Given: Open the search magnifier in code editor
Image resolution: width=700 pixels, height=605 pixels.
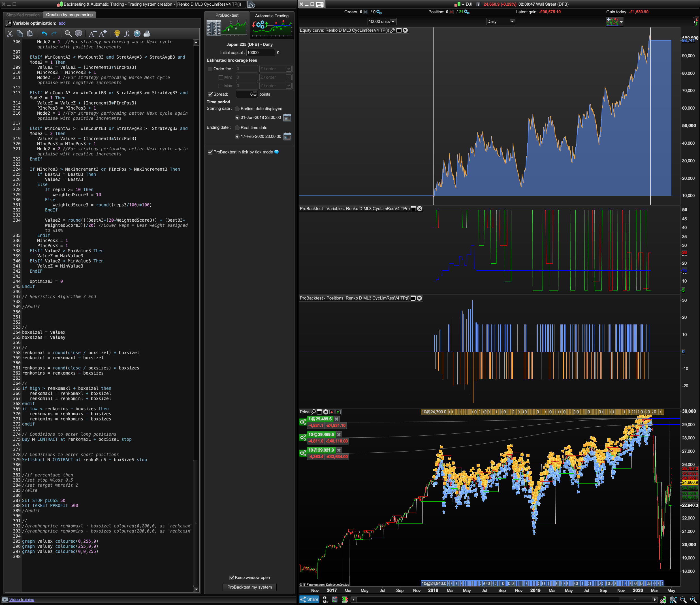Looking at the screenshot, I should coord(68,33).
